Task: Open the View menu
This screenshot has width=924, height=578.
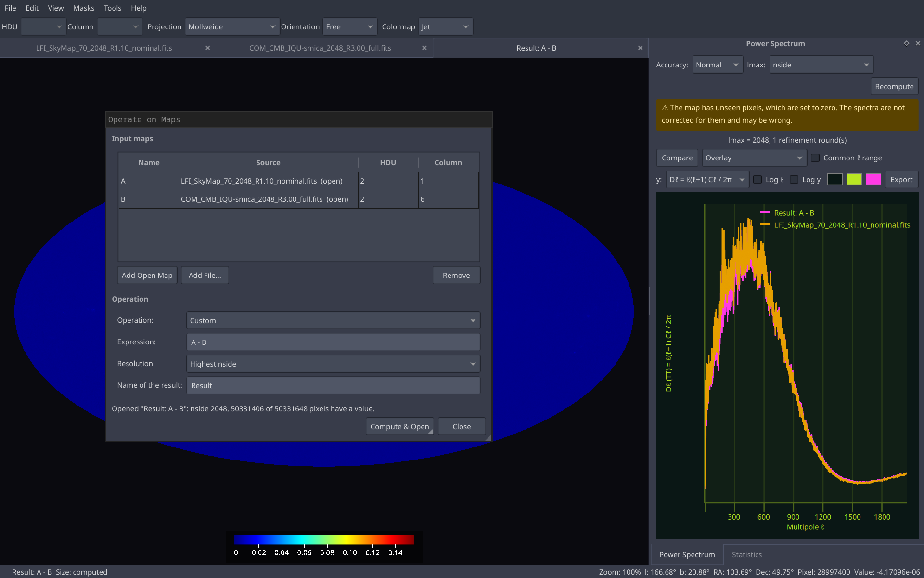Action: pyautogui.click(x=56, y=8)
